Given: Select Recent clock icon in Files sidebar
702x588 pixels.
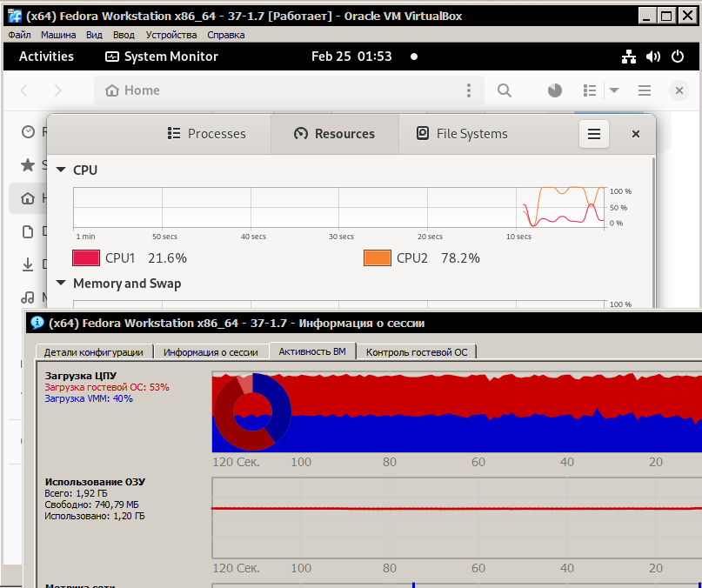Looking at the screenshot, I should [29, 131].
